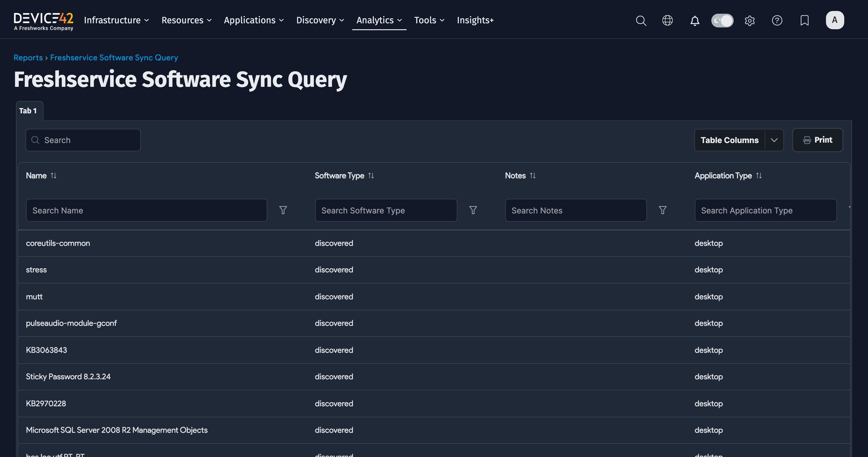Select Tab 1
Screen dimensions: 868x457
coord(29,111)
